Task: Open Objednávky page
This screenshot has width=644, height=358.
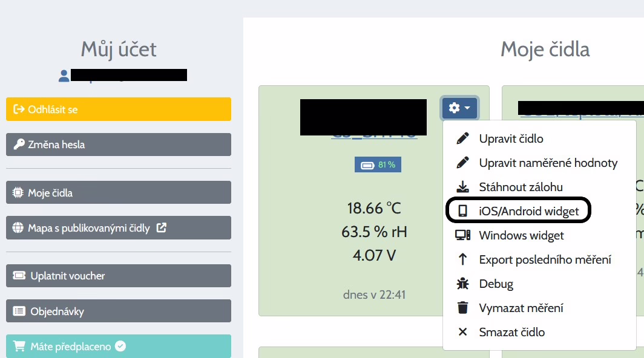Action: point(119,311)
